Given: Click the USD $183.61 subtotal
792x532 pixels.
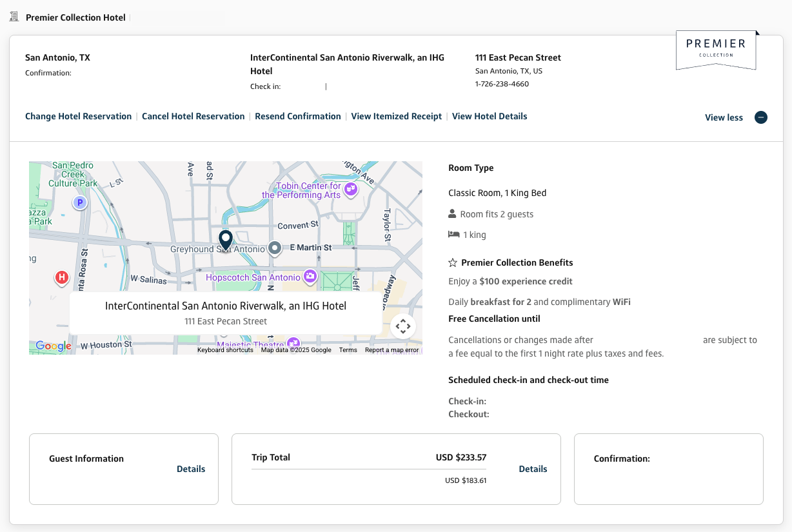Looking at the screenshot, I should (x=466, y=480).
